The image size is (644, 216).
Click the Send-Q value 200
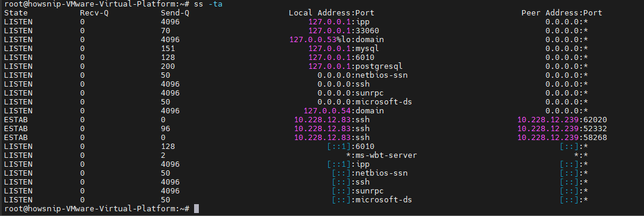coord(168,66)
